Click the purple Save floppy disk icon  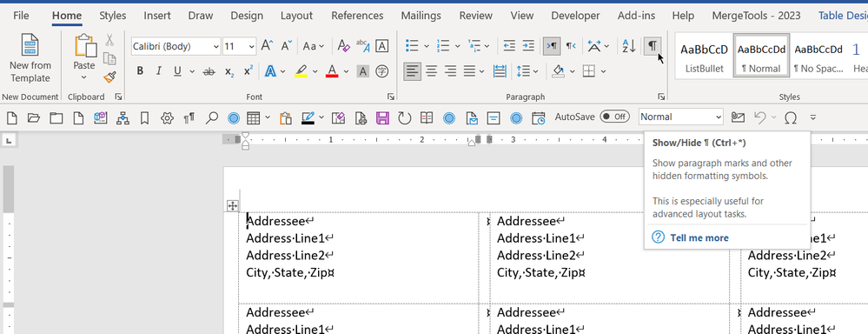(382, 117)
